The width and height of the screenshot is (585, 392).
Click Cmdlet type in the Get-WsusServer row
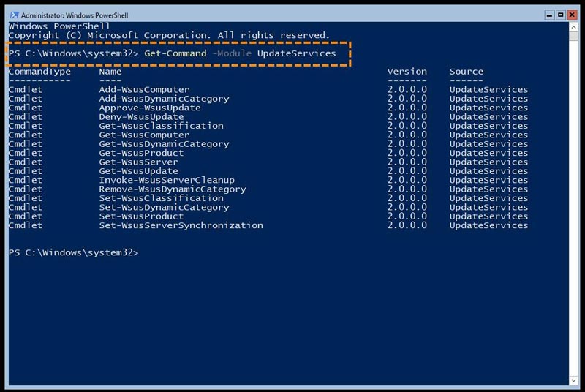pyautogui.click(x=26, y=162)
